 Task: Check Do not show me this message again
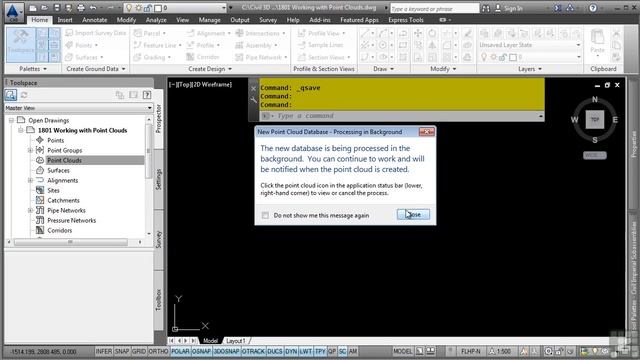point(265,215)
